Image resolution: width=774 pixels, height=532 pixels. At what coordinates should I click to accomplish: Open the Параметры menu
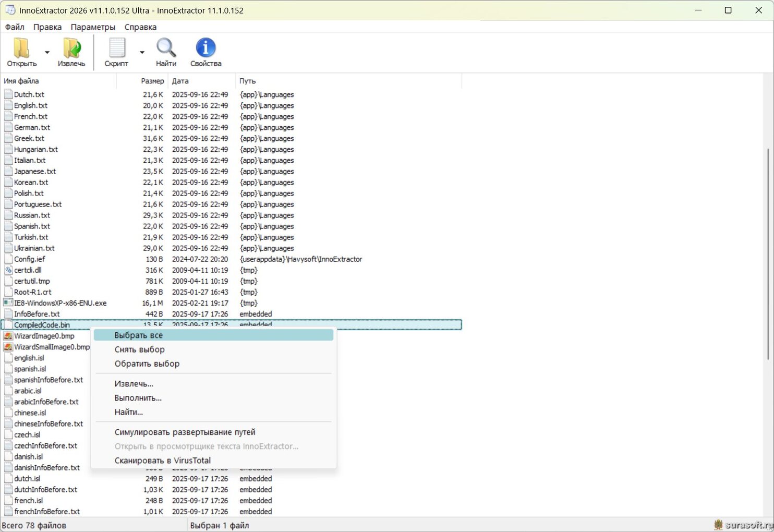pyautogui.click(x=93, y=27)
